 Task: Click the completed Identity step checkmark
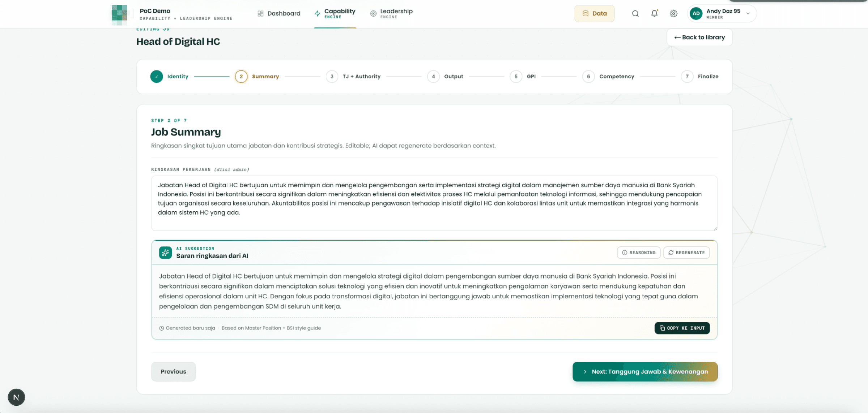pyautogui.click(x=157, y=77)
